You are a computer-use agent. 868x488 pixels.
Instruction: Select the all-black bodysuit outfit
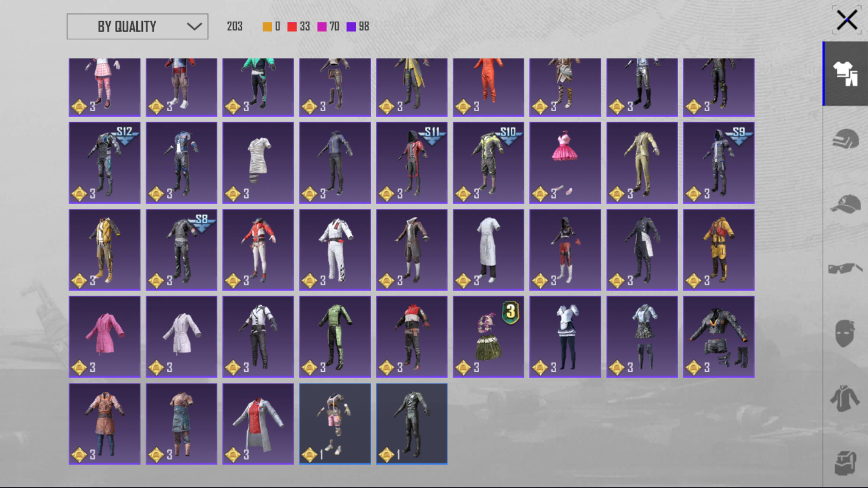point(412,424)
